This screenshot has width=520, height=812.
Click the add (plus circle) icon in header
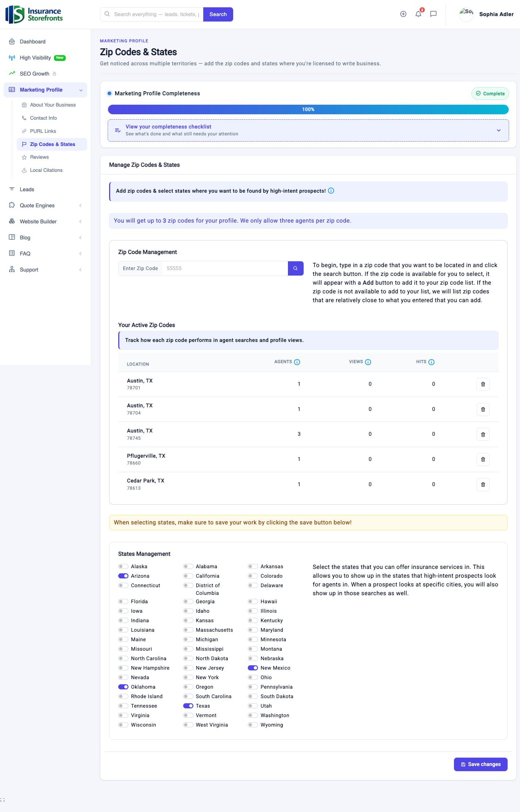pos(403,14)
